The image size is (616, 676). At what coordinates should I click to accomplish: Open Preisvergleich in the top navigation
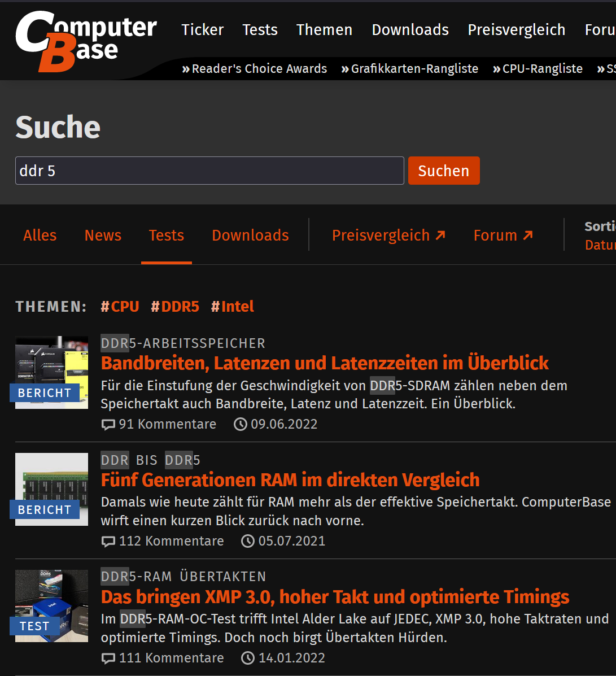(517, 30)
